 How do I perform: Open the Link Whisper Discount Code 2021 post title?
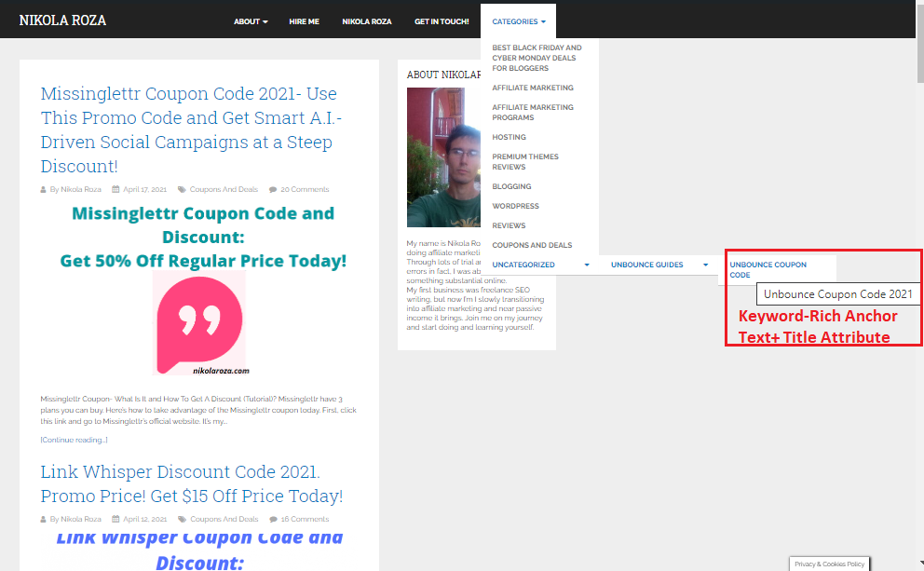point(192,483)
